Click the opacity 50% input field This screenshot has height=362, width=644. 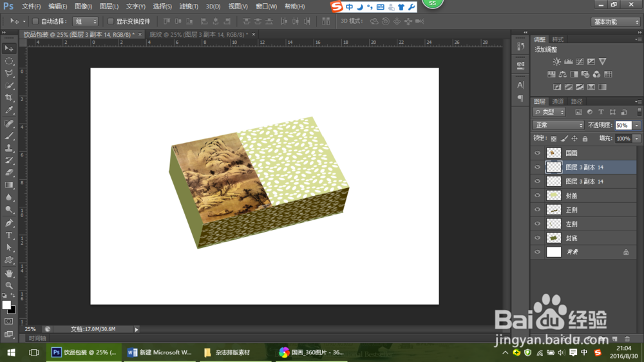point(623,126)
